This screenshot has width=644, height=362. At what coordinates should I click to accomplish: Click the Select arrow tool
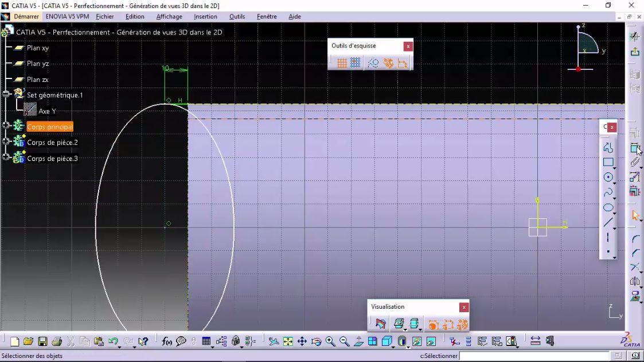click(635, 215)
